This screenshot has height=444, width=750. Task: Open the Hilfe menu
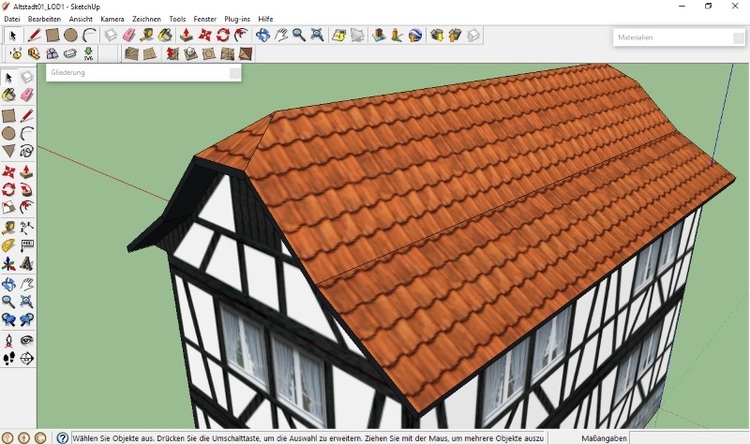(x=265, y=19)
